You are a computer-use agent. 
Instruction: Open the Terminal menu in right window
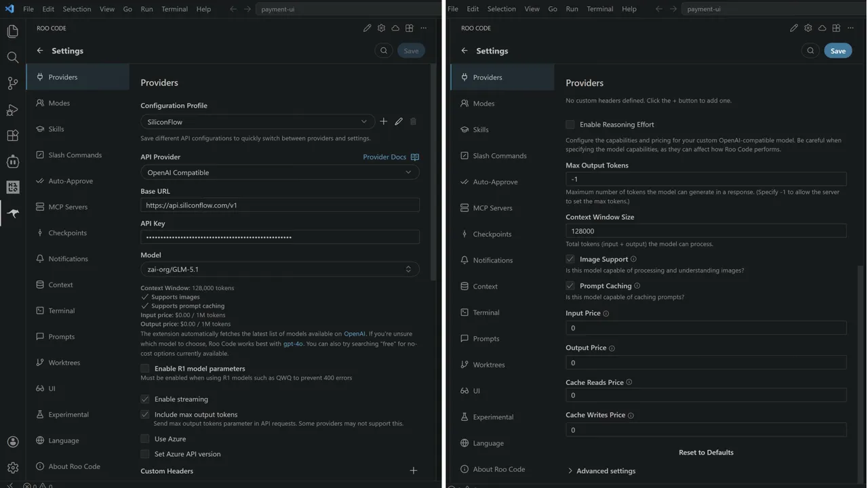click(x=600, y=9)
